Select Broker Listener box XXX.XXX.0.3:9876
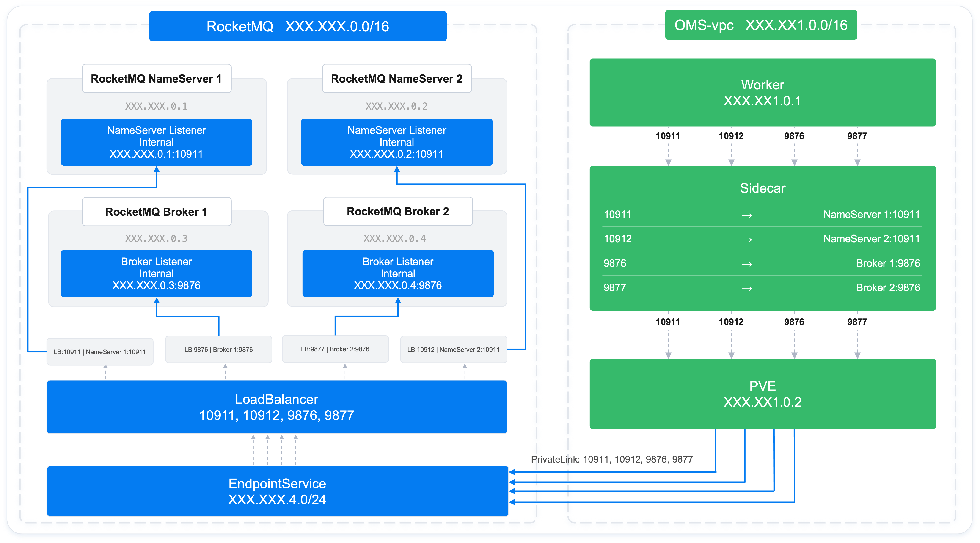Image resolution: width=980 pixels, height=543 pixels. tap(156, 273)
